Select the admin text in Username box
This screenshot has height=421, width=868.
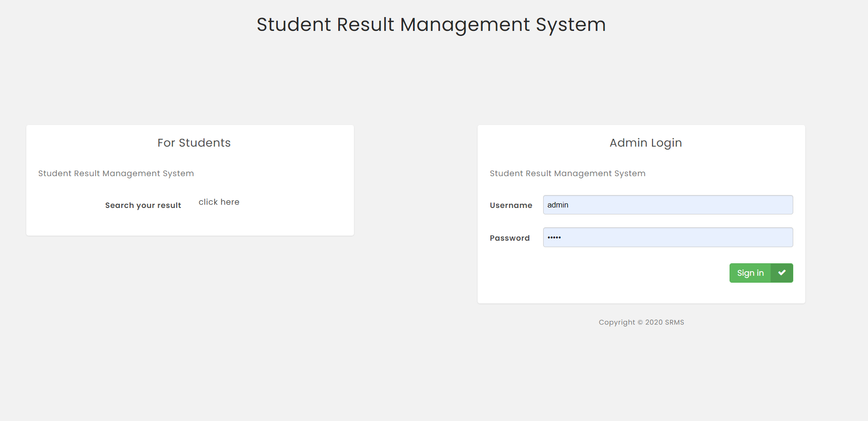coord(557,205)
